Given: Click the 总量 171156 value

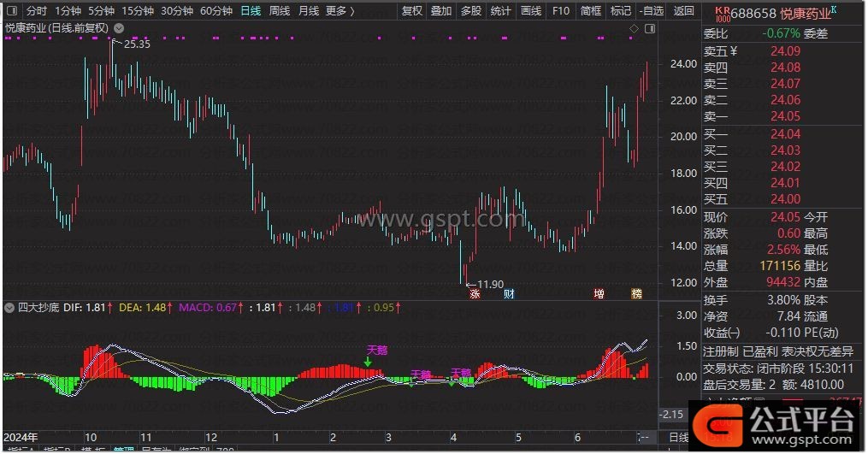Looking at the screenshot, I should (780, 266).
